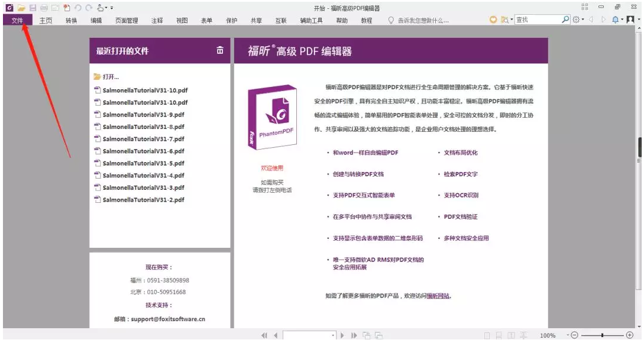The width and height of the screenshot is (644, 343).
Task: Open the zoom level dropdown arrow near 100%
Action: [x=568, y=335]
